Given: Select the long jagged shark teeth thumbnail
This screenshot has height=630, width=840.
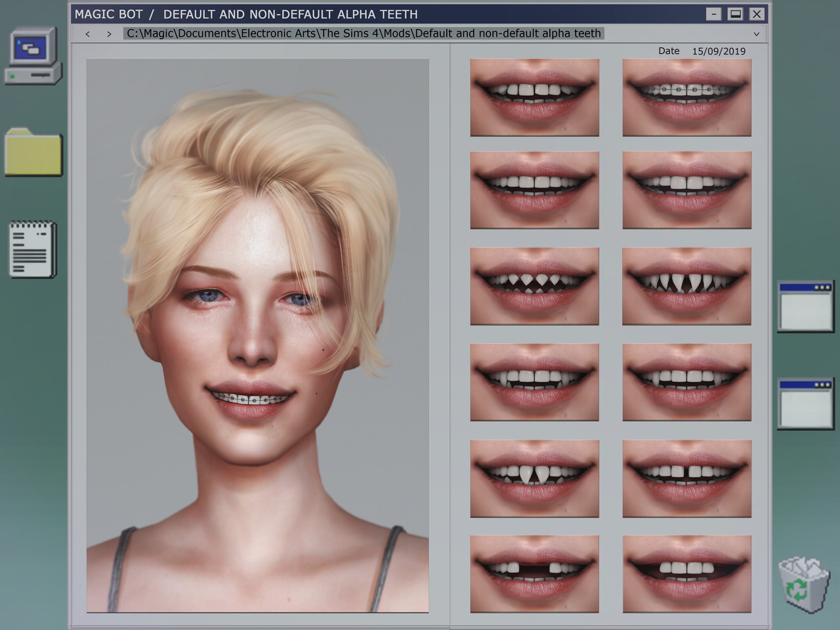Looking at the screenshot, I should (x=686, y=286).
